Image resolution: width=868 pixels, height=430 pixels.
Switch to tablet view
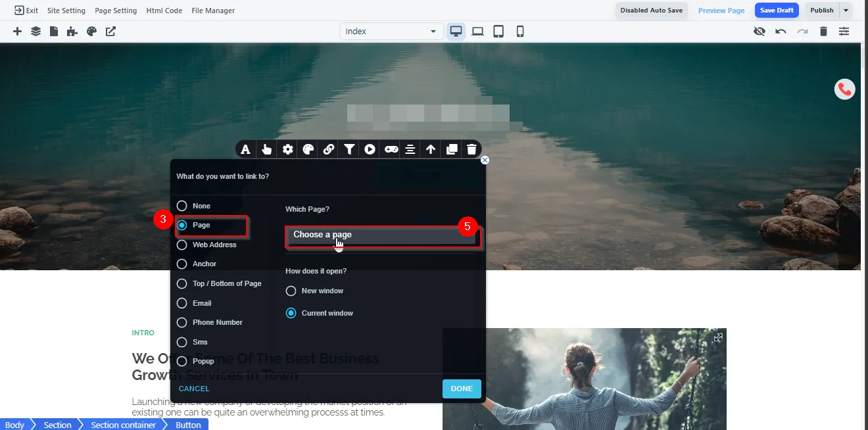pos(498,31)
